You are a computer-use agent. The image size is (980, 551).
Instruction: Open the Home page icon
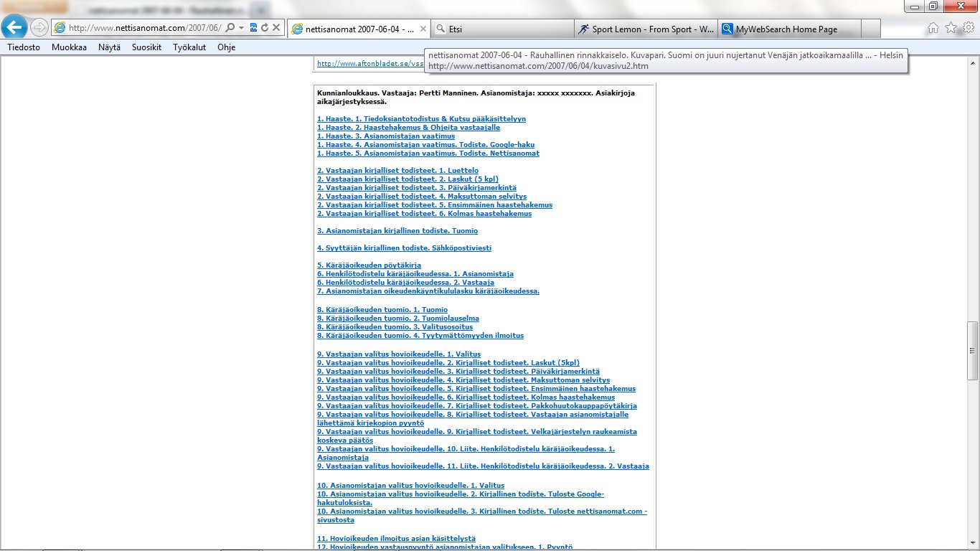point(933,28)
